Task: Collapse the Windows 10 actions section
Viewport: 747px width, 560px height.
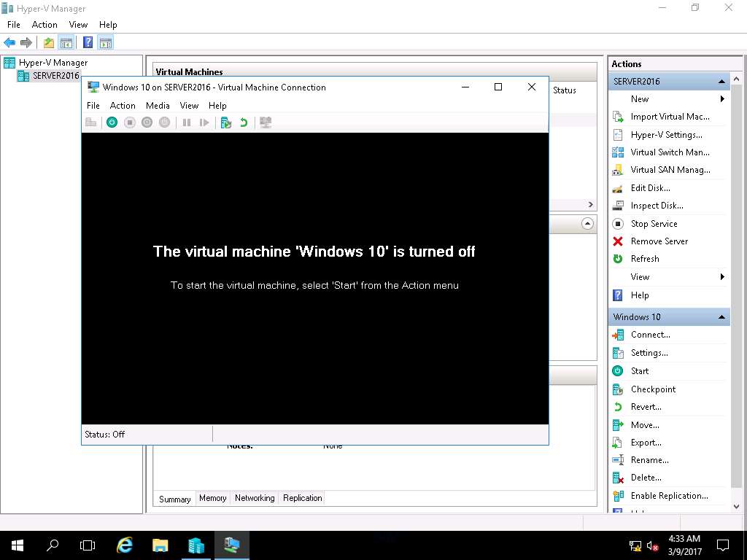Action: click(721, 317)
